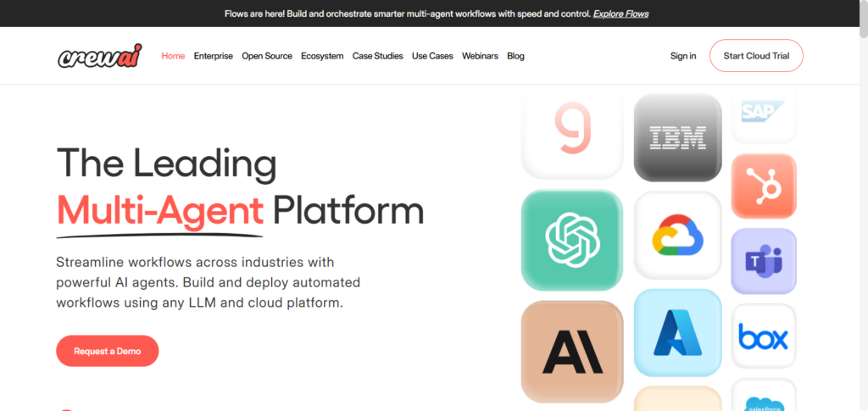Click the Start Cloud Trial button
868x411 pixels.
(756, 56)
